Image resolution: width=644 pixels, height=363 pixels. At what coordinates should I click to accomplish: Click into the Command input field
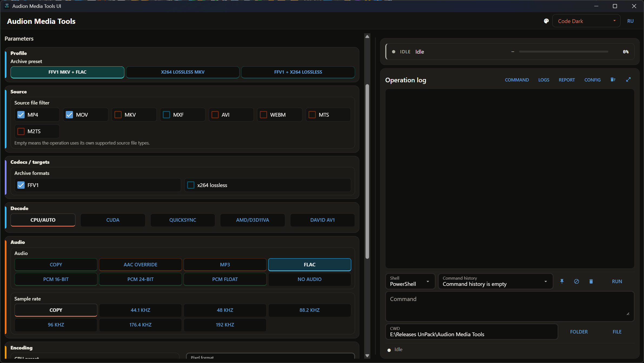tap(510, 306)
